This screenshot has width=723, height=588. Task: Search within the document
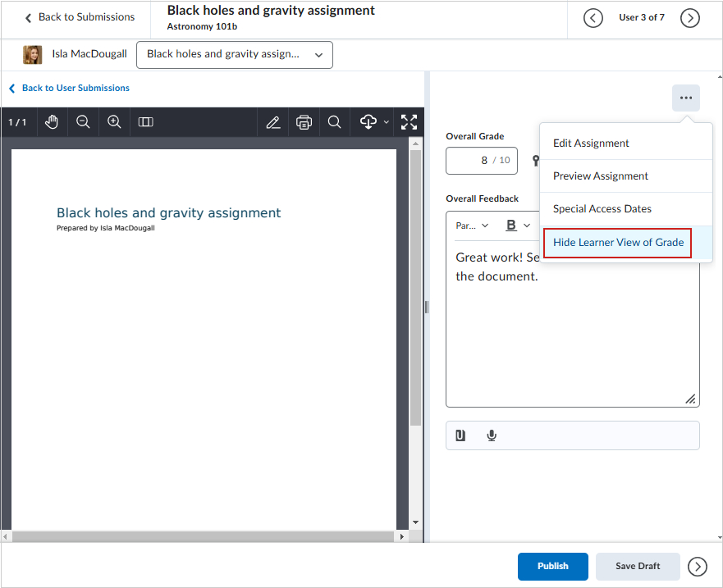pyautogui.click(x=334, y=122)
